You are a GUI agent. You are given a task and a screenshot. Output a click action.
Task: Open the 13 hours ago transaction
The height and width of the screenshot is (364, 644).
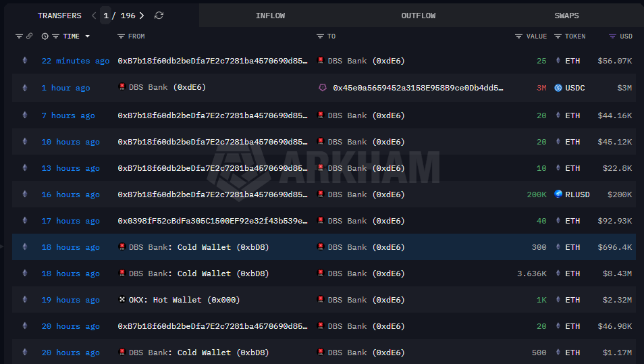[x=71, y=168]
